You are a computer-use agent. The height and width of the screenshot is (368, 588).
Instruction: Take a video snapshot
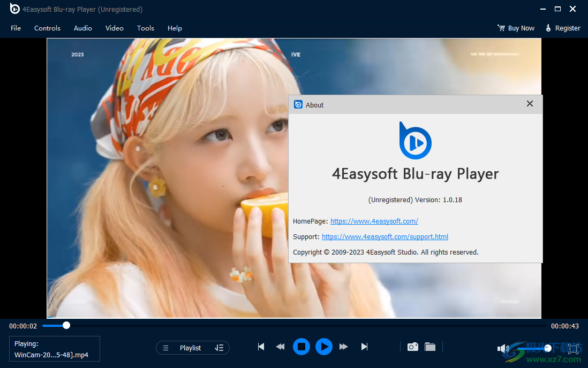click(412, 347)
